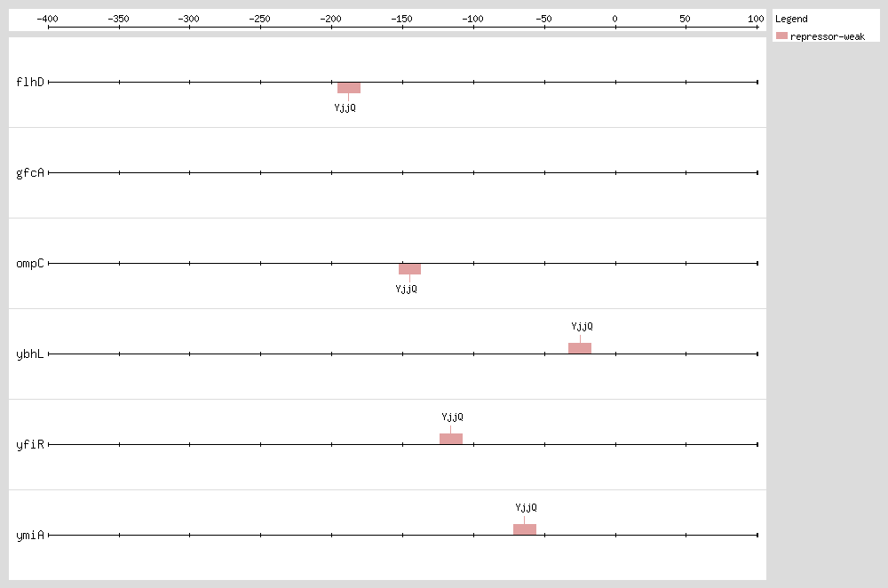Click the -50 ruler label
The width and height of the screenshot is (888, 588).
pyautogui.click(x=543, y=19)
